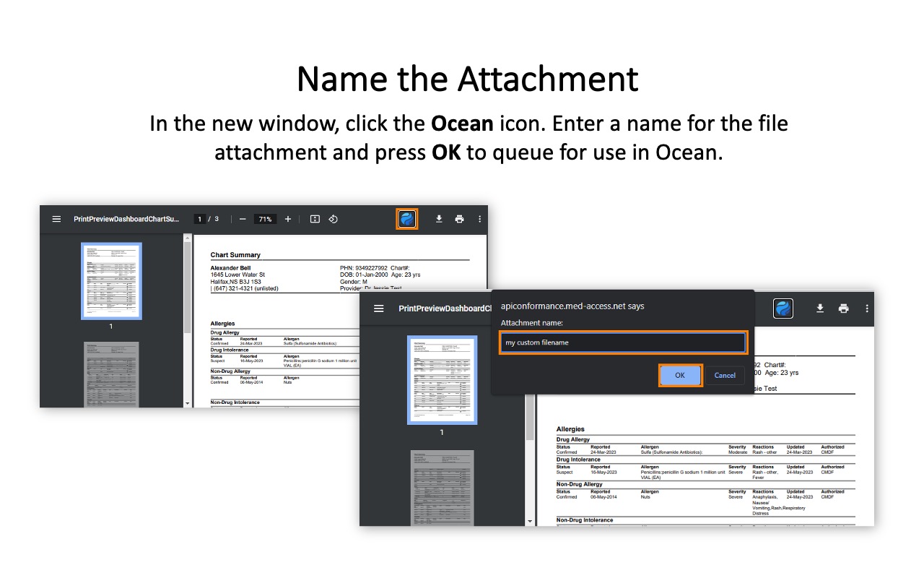Screen dimensions: 924x578
Task: Select page 2 thumbnail in left viewer
Action: click(111, 374)
